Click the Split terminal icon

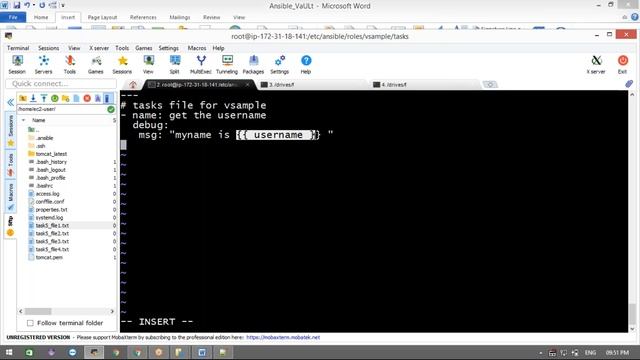point(175,64)
